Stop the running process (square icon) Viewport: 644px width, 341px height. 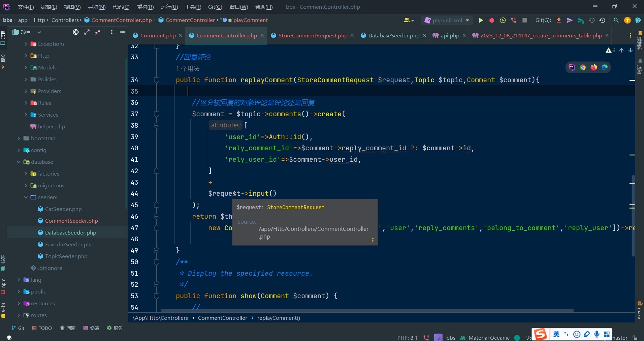click(525, 20)
